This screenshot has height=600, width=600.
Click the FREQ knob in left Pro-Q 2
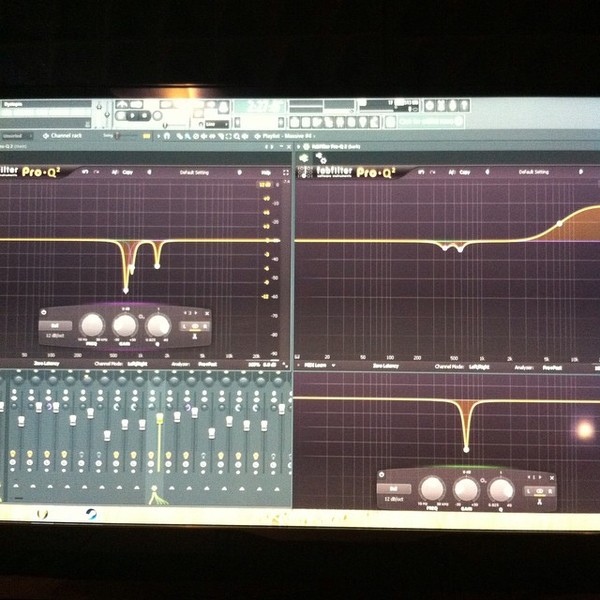click(92, 325)
